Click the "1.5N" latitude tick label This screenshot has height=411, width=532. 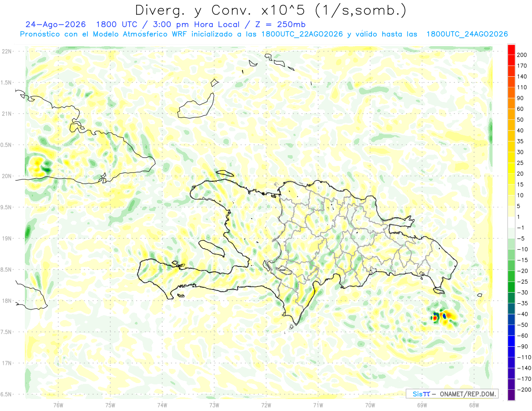click(x=6, y=82)
